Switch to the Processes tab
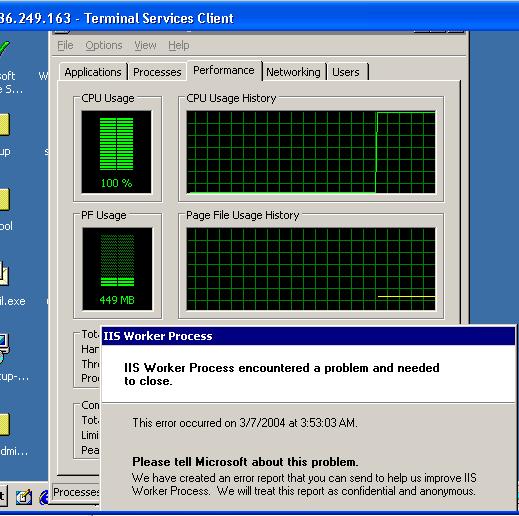Viewport: 519px width, 516px height. [x=157, y=72]
